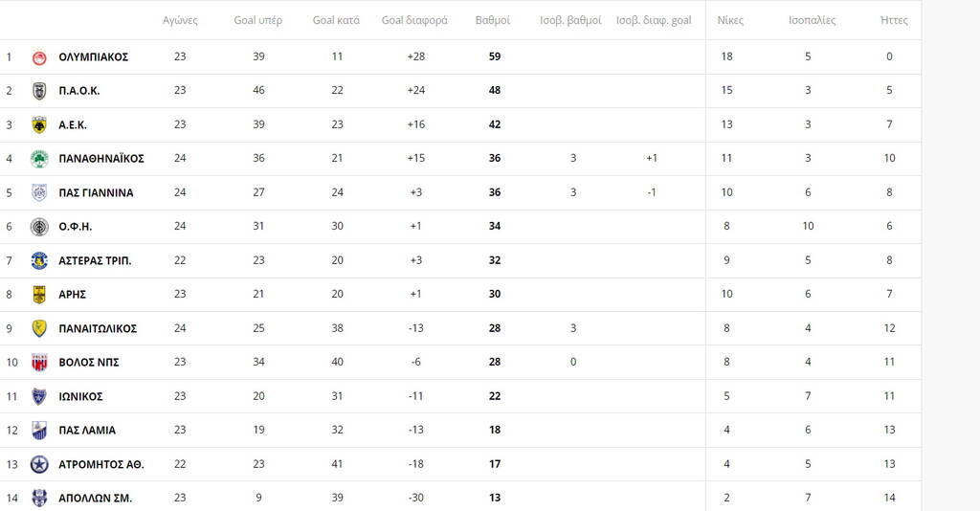Click the Panathinaikos green shamrock logo
The height and width of the screenshot is (511, 980).
pos(39,159)
